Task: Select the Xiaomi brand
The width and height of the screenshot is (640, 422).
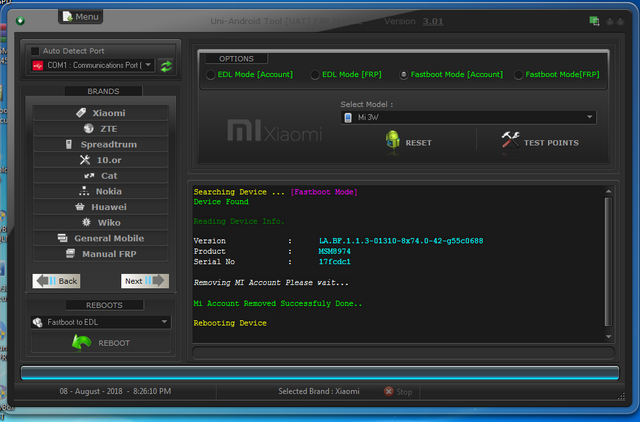Action: coord(100,113)
